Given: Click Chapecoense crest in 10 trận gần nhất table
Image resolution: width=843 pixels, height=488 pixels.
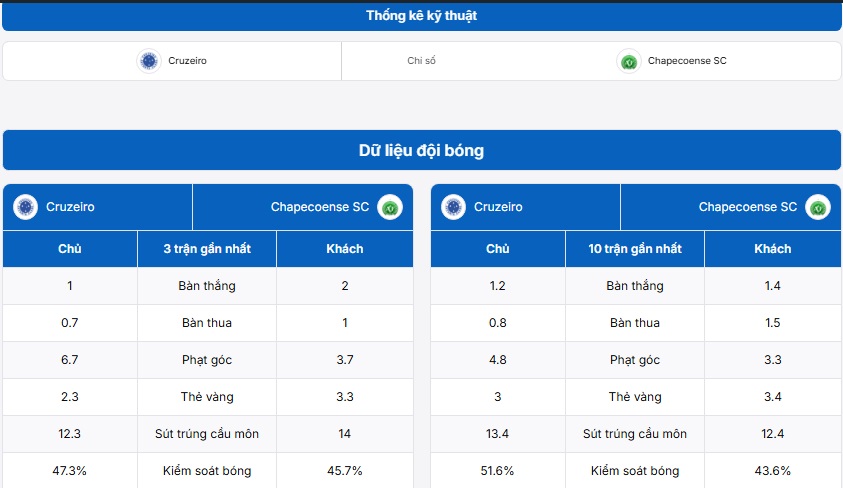Looking at the screenshot, I should pyautogui.click(x=818, y=207).
